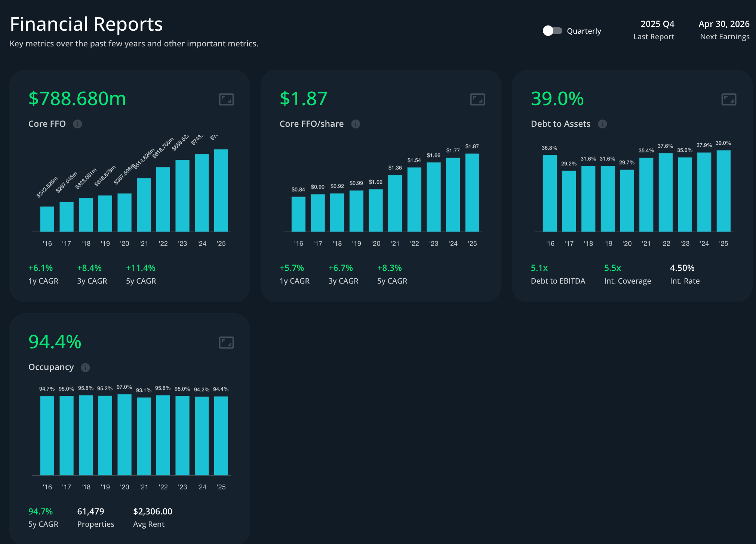Expand the Debt to Assets chart
Viewport: 756px width, 544px height.
(x=729, y=100)
